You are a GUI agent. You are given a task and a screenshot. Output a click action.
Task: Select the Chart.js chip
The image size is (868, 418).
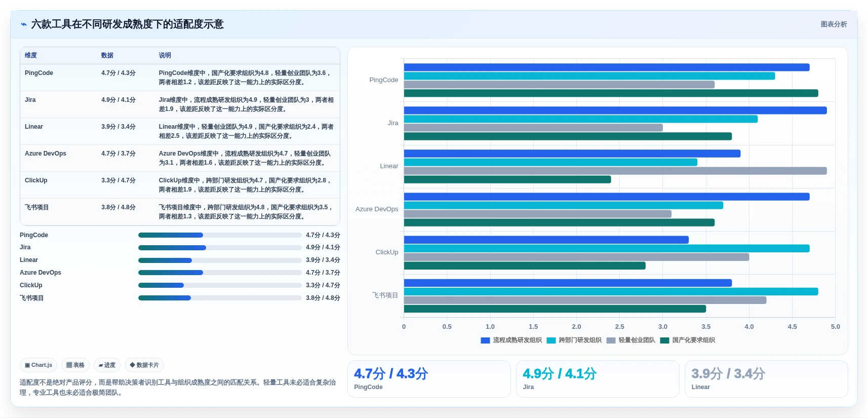coord(38,365)
